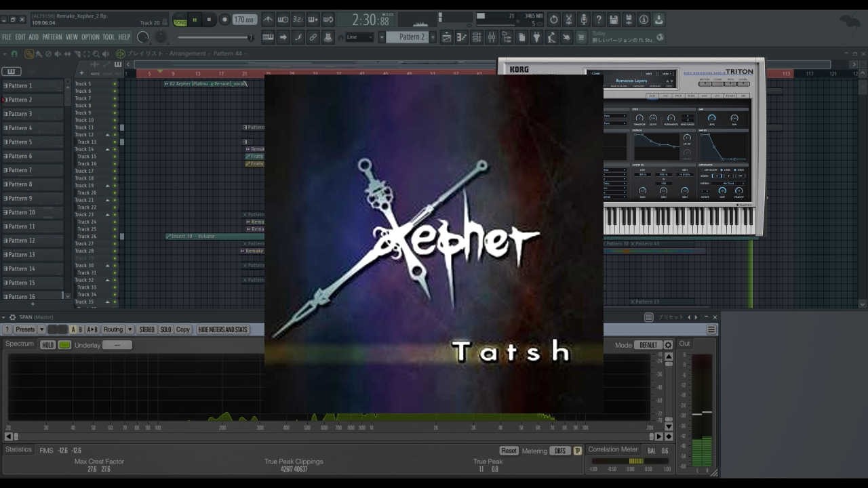This screenshot has width=868, height=488.
Task: Click the one-click audio recording microphone icon
Action: tap(584, 20)
